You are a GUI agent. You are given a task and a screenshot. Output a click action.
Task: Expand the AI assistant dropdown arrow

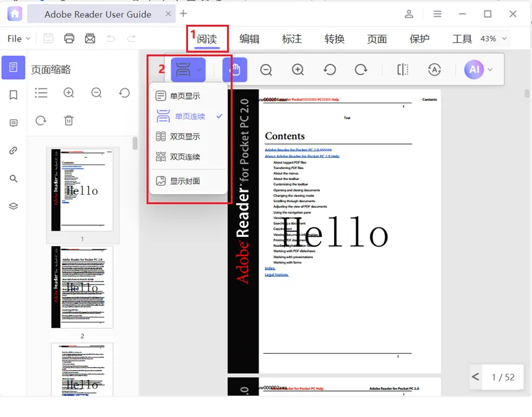pos(490,69)
